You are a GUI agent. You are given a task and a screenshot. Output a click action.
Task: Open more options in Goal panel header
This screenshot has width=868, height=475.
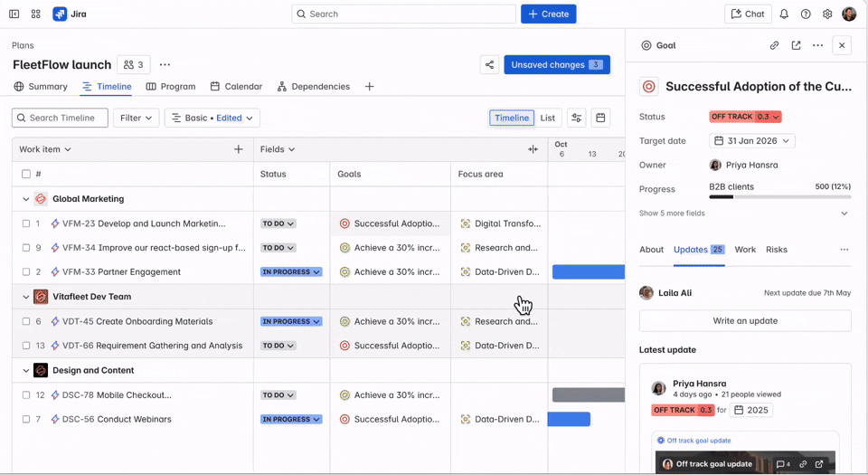click(x=817, y=45)
